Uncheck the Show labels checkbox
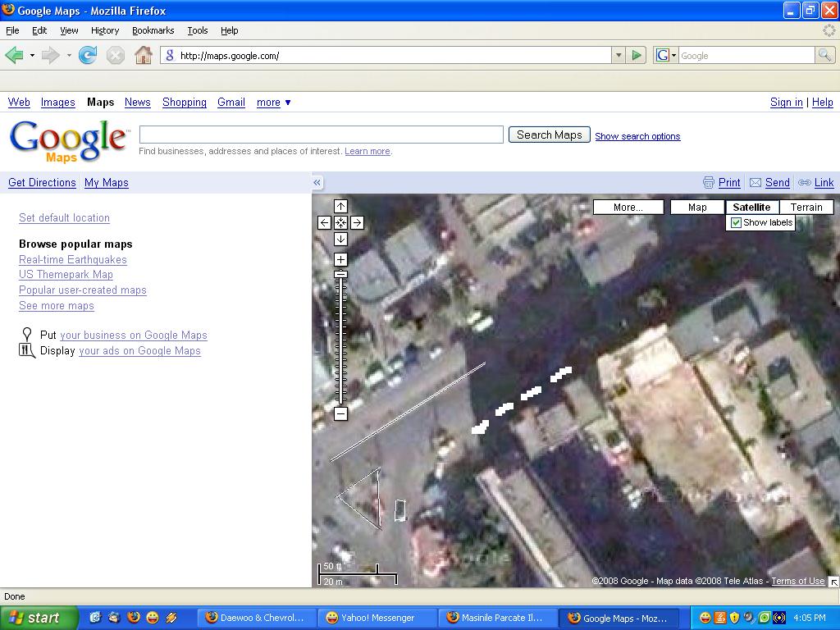 [736, 223]
